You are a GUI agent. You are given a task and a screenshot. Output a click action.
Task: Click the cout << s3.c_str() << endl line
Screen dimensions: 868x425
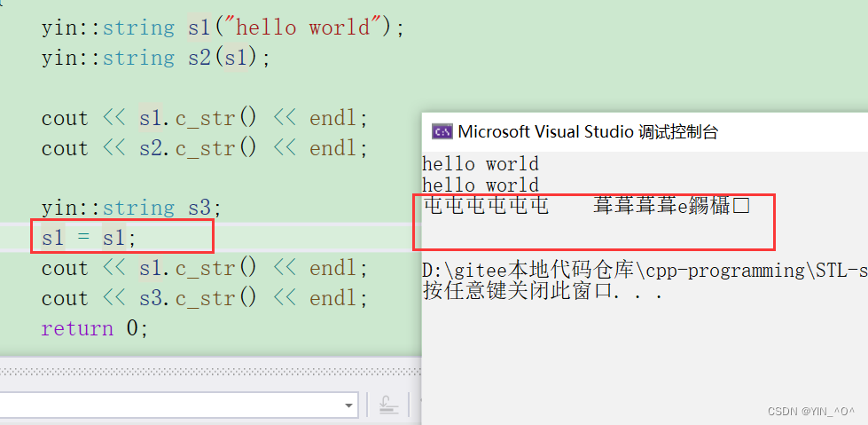(x=204, y=299)
